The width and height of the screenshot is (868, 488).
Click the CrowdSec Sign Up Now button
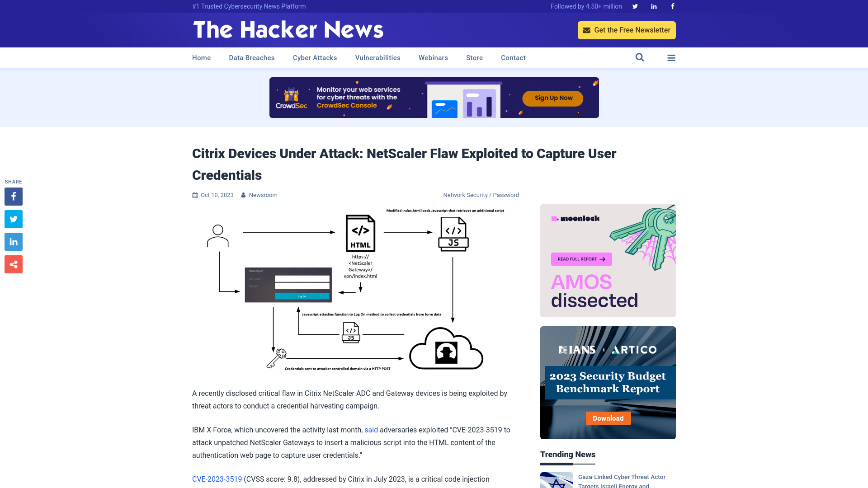tap(553, 97)
